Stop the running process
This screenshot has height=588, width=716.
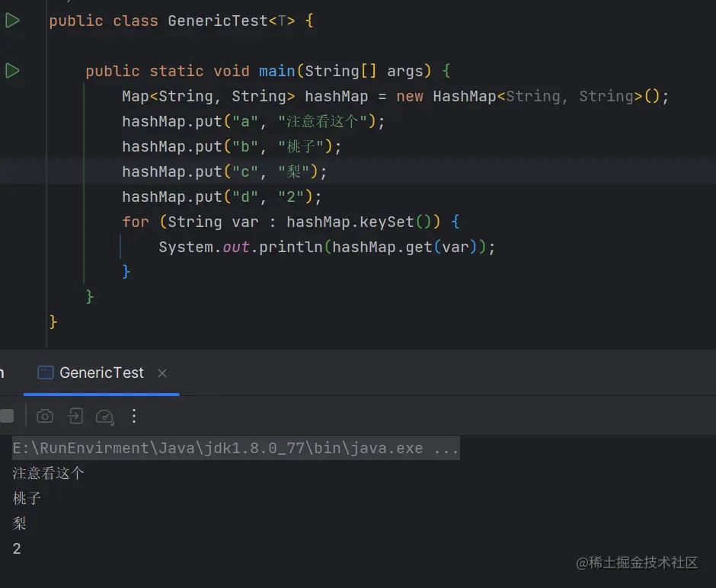click(x=7, y=416)
